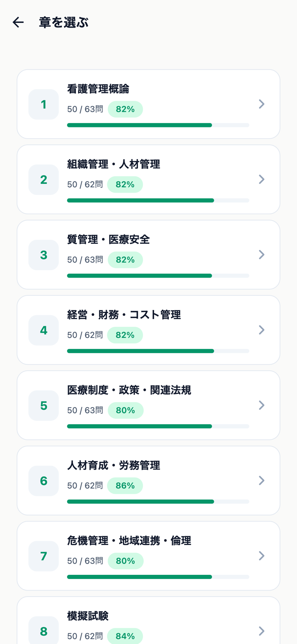Screen dimensions: 297x644
Task: Tap the number 4 chapter badge
Action: pyautogui.click(x=44, y=330)
